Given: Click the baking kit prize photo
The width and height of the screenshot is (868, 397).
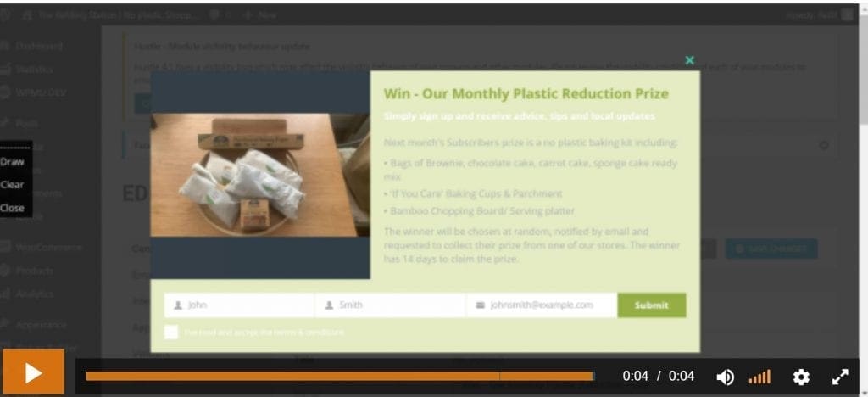Looking at the screenshot, I should (x=260, y=175).
